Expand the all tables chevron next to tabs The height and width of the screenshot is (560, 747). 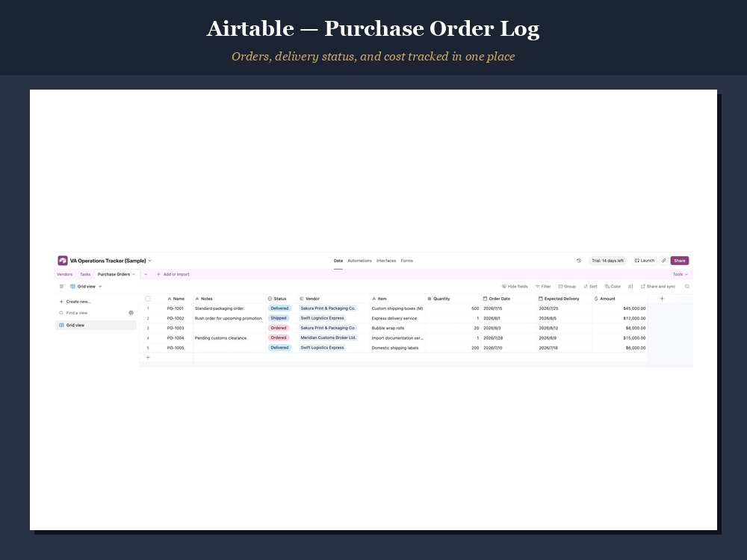click(146, 274)
